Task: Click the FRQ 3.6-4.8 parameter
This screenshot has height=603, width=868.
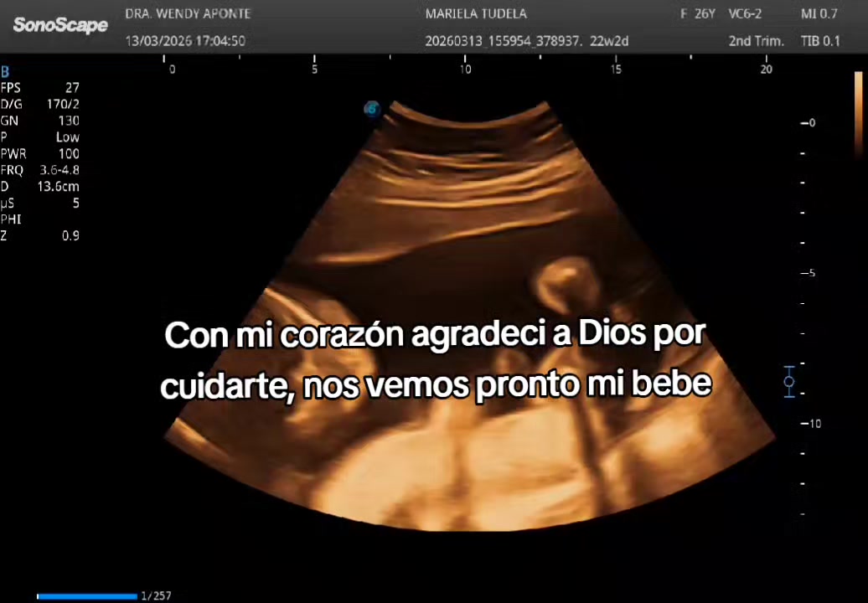Action: [40, 170]
